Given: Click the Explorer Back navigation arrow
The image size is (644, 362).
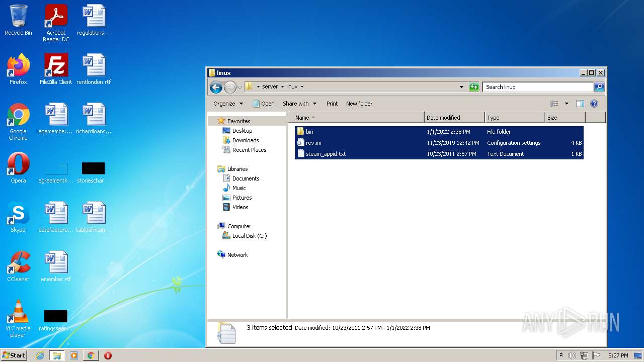Looking at the screenshot, I should pyautogui.click(x=216, y=87).
